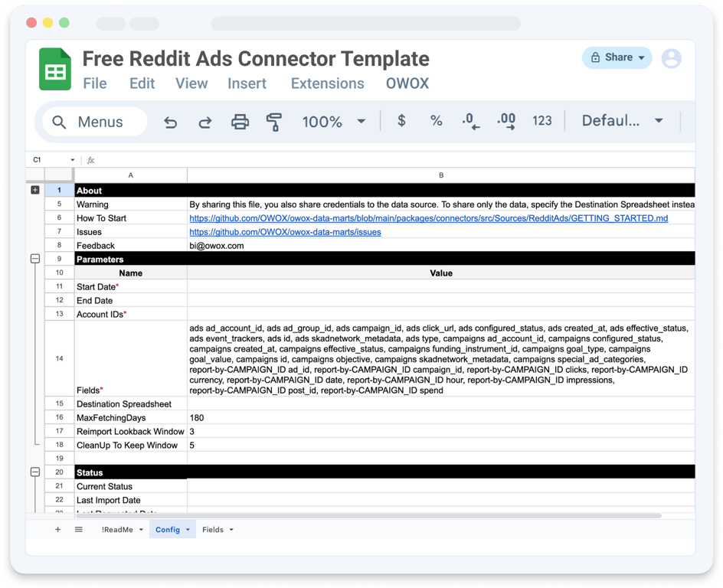Image resolution: width=723 pixels, height=588 pixels.
Task: Open the File menu
Action: click(95, 83)
